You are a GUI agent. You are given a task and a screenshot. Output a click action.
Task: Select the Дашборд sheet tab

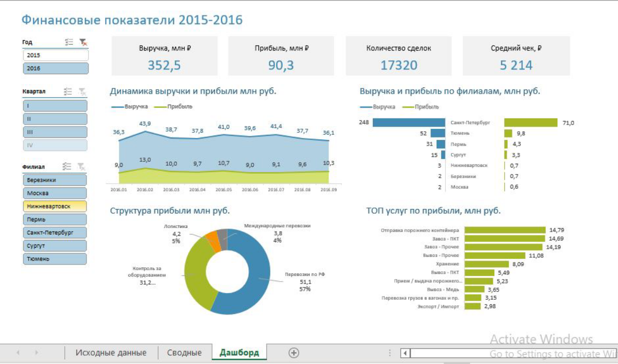pyautogui.click(x=239, y=353)
